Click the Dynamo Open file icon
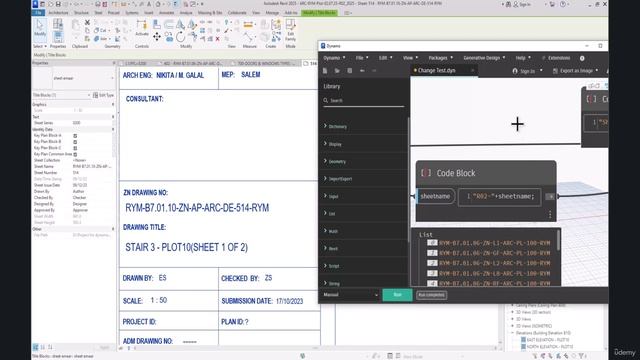This screenshot has height=360, width=640. pos(337,71)
